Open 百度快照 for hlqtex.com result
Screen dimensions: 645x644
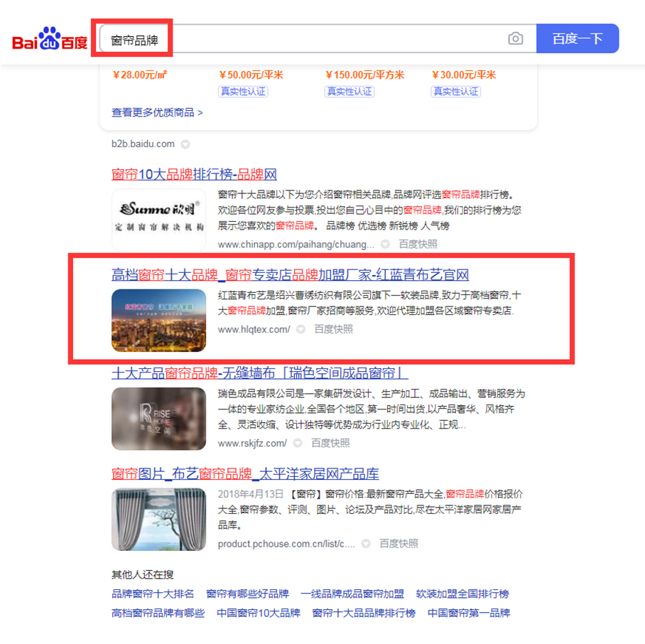click(x=334, y=329)
